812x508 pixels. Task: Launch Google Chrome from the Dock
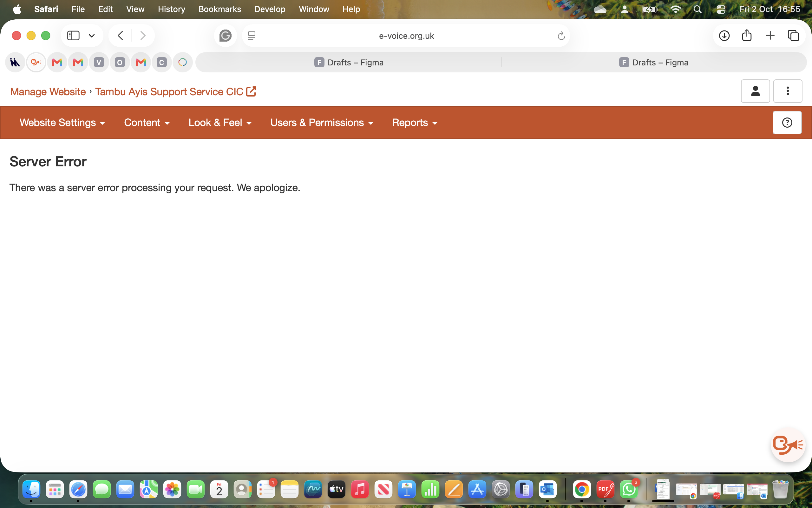[582, 490]
